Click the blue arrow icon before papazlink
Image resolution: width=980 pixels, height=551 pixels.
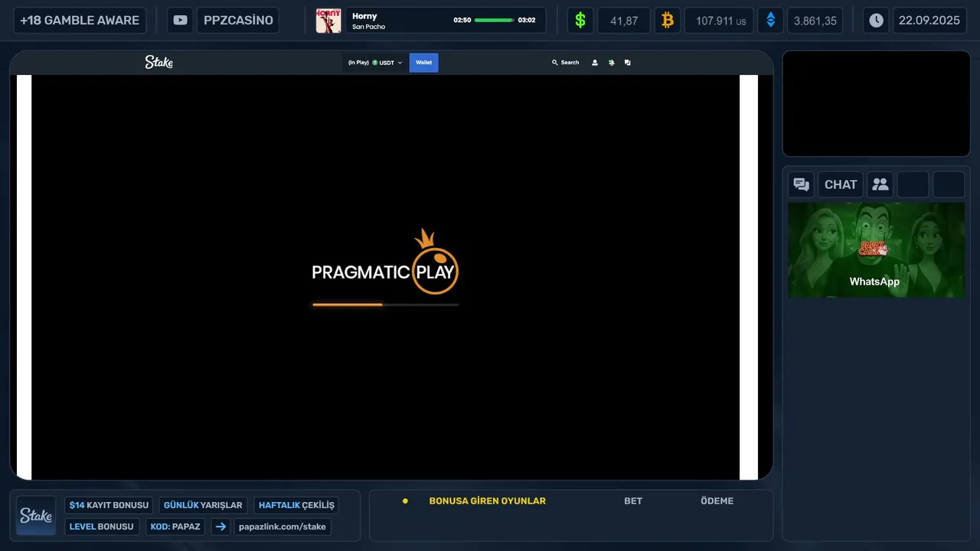[x=220, y=527]
